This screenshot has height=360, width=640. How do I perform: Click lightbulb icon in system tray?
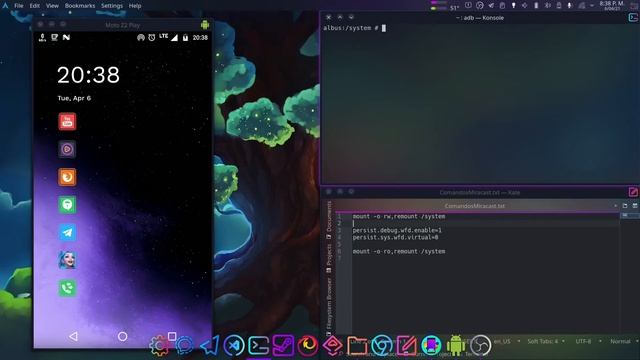[513, 6]
